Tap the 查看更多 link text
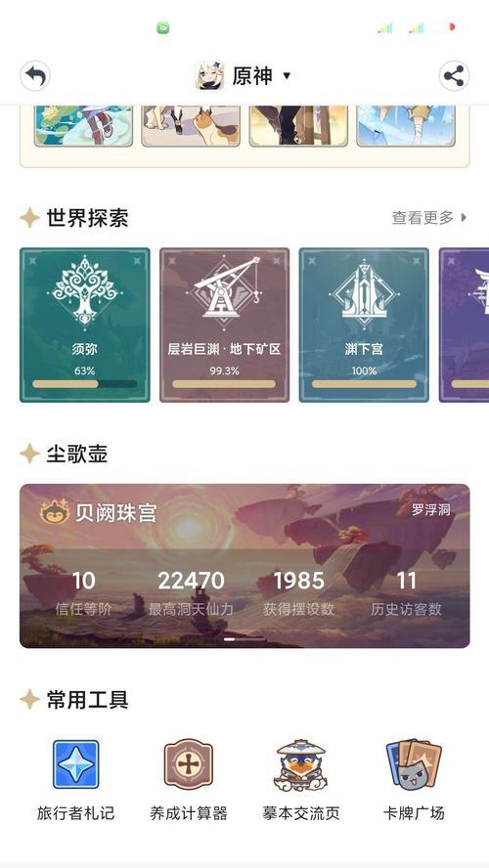Image resolution: width=489 pixels, height=868 pixels. point(422,218)
